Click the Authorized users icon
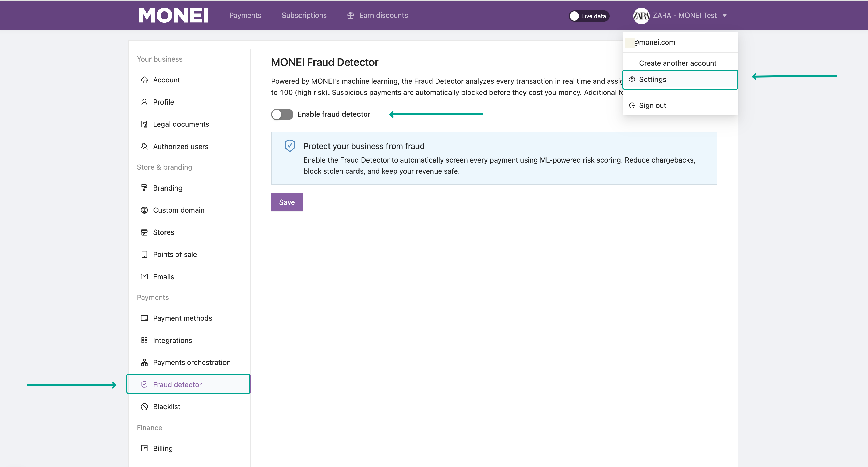The height and width of the screenshot is (467, 868). 144,146
